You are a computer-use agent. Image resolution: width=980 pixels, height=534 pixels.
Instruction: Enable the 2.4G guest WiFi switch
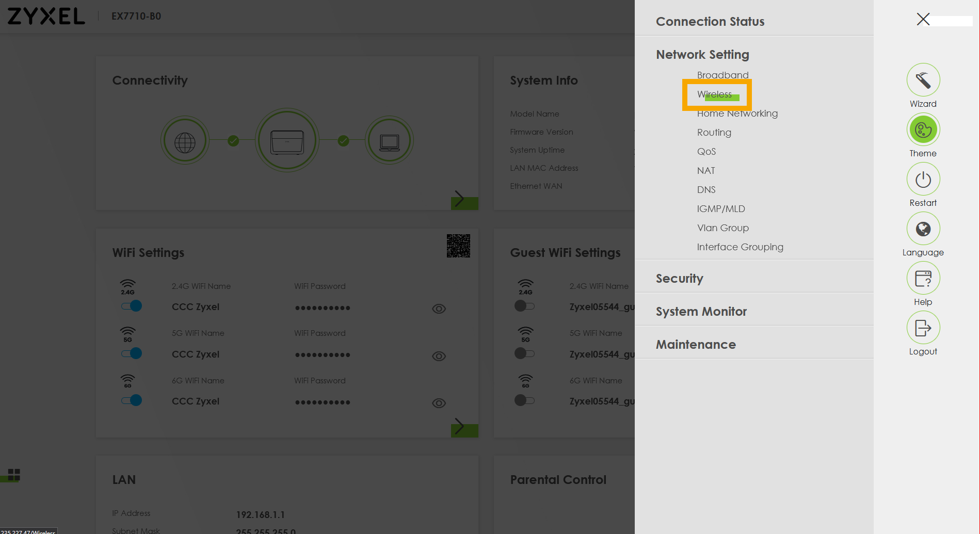[524, 306]
